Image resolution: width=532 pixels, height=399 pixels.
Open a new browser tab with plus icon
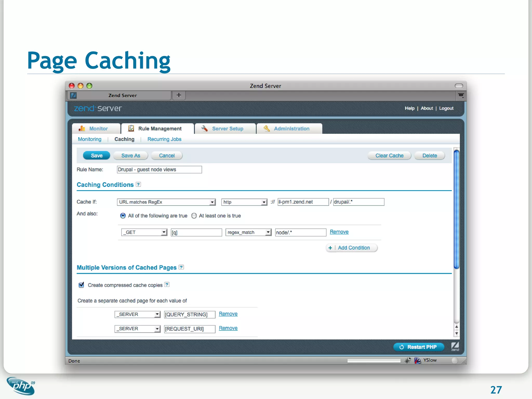179,95
